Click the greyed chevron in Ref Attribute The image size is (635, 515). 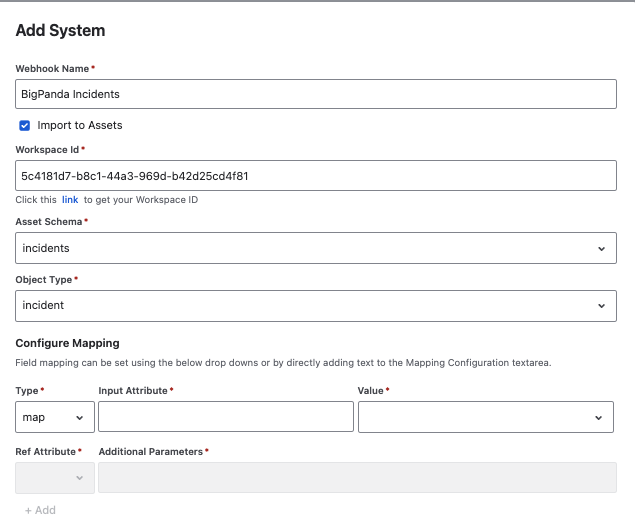[80, 478]
